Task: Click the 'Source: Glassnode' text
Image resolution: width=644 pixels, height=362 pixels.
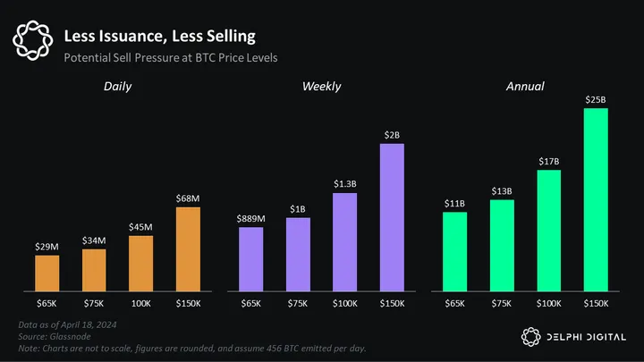Action: point(53,335)
